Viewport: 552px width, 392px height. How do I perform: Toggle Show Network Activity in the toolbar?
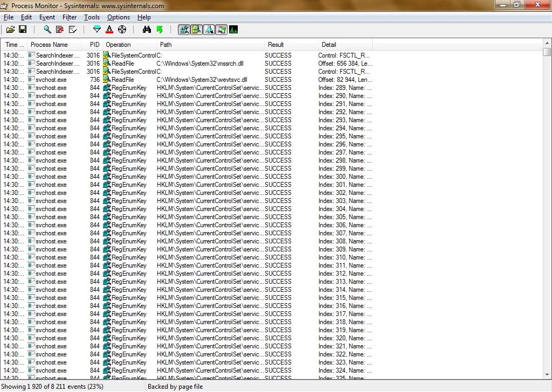click(x=209, y=30)
